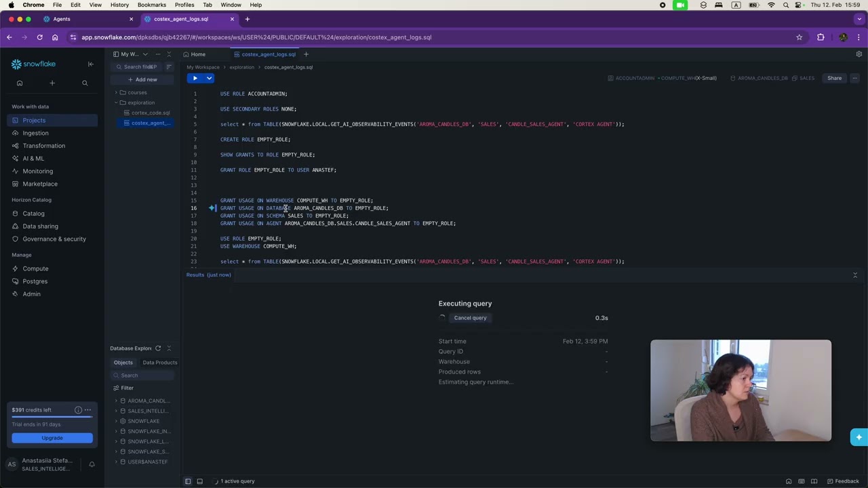This screenshot has height=488, width=868.
Task: Switch to Data Products tab
Action: tap(160, 363)
